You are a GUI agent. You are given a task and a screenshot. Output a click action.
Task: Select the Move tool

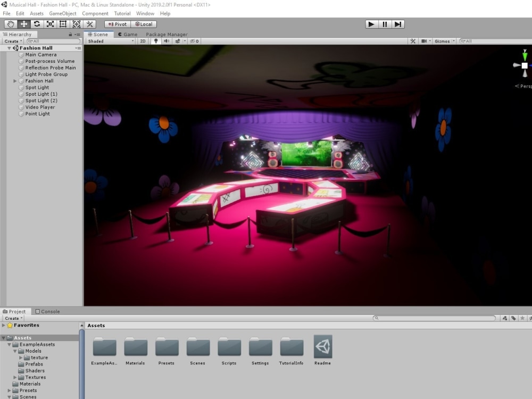(23, 24)
